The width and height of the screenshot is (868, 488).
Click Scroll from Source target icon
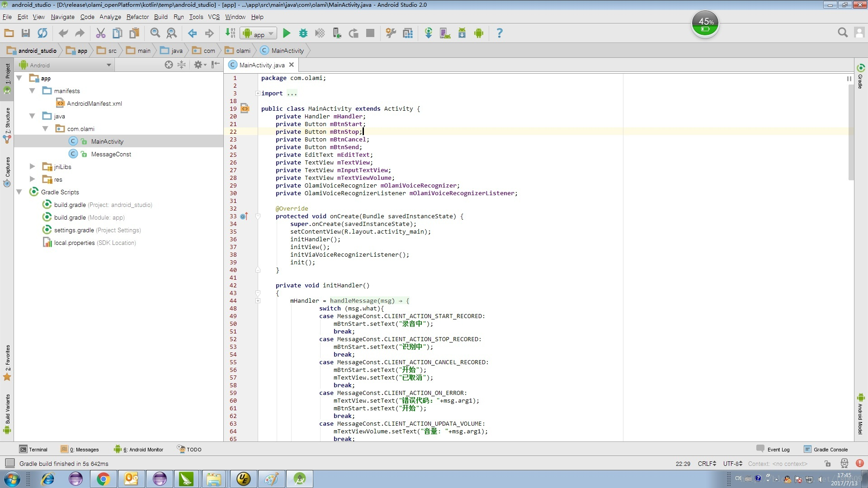tap(169, 65)
